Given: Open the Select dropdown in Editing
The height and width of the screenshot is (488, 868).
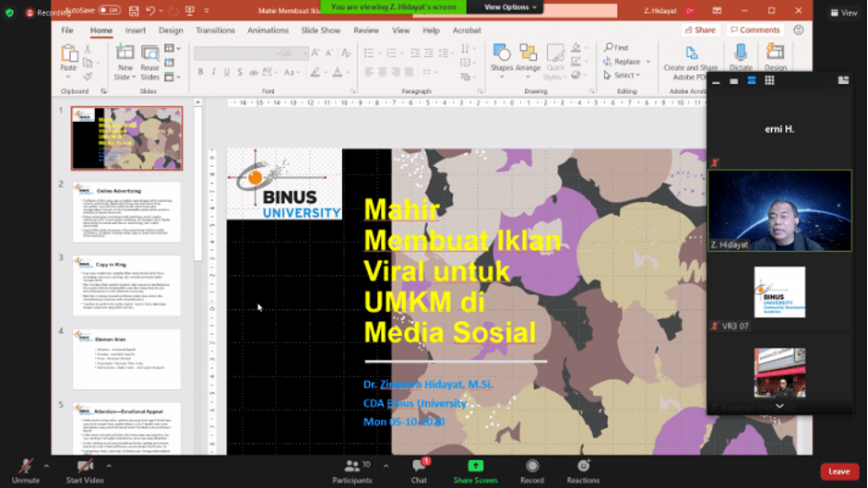Looking at the screenshot, I should [623, 76].
